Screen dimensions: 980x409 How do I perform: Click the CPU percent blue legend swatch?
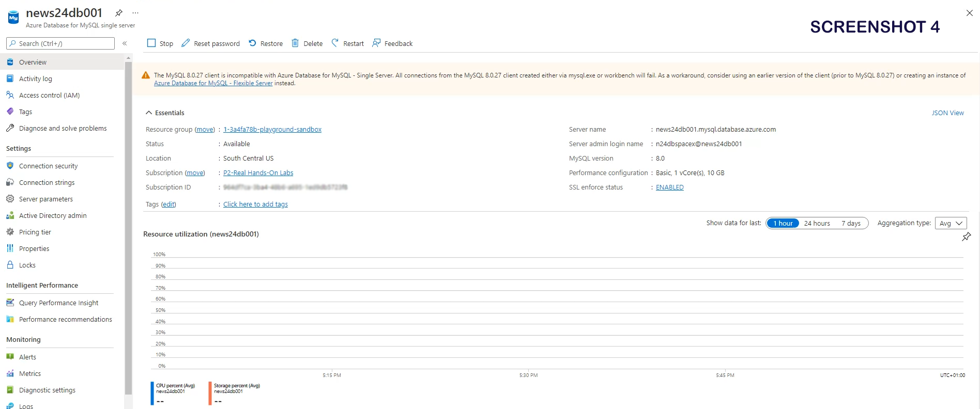[x=152, y=393]
